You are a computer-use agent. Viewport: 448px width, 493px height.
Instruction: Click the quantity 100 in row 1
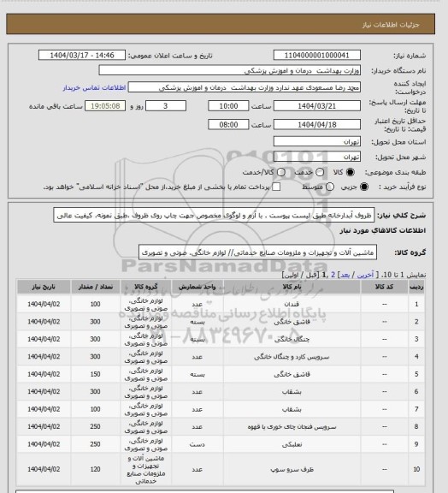click(95, 304)
